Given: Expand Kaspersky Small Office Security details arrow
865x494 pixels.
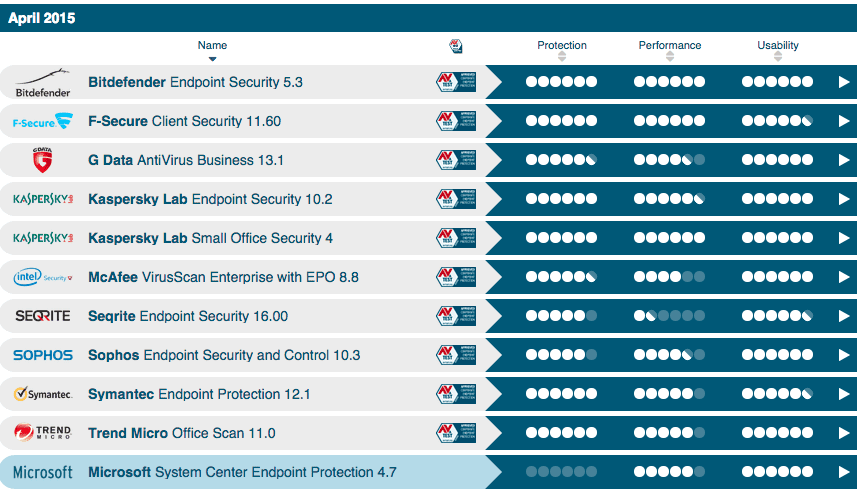Looking at the screenshot, I should 843,238.
